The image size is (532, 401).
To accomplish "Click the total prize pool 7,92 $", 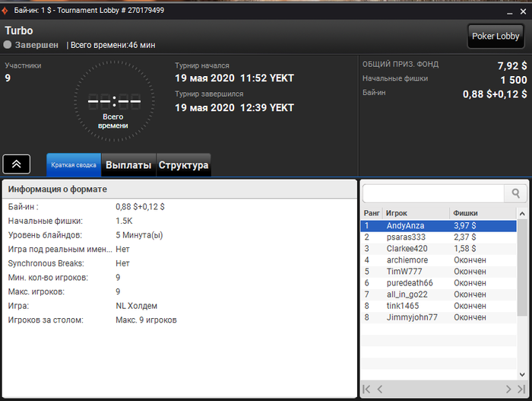I will pos(512,65).
